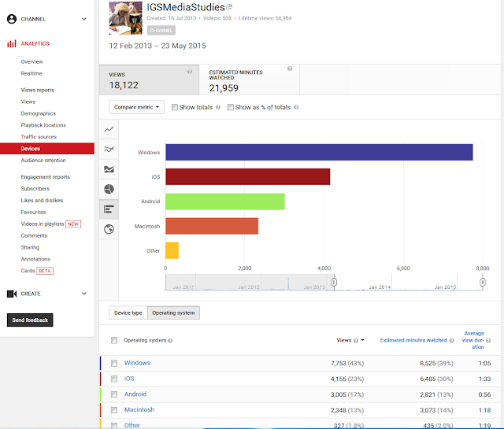Click help icon on Views card

(x=190, y=72)
